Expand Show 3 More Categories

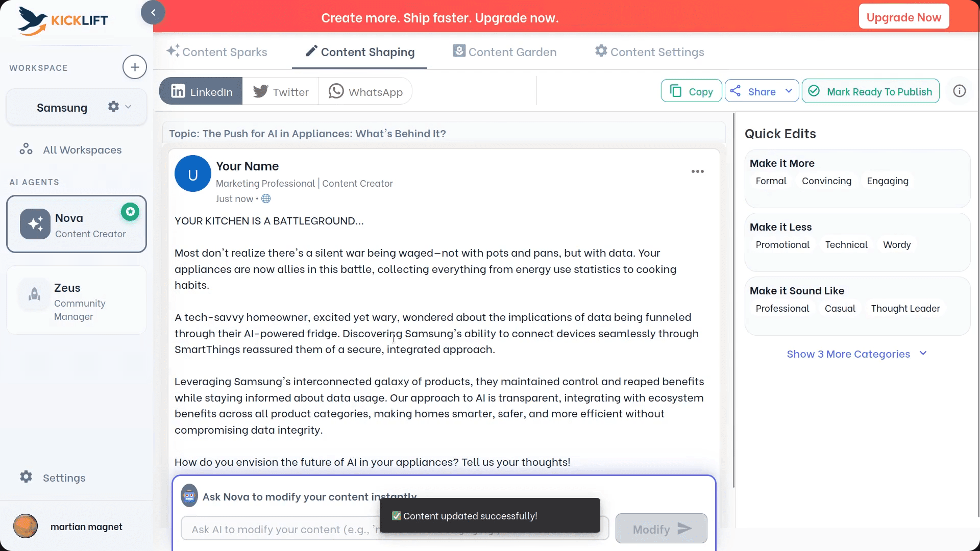coord(856,354)
